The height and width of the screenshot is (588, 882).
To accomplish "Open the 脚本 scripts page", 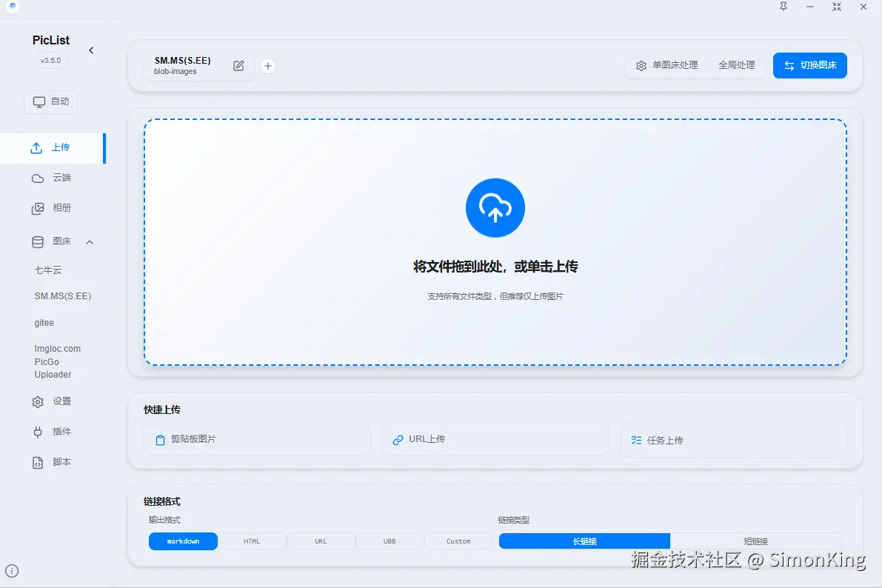I will pyautogui.click(x=53, y=462).
